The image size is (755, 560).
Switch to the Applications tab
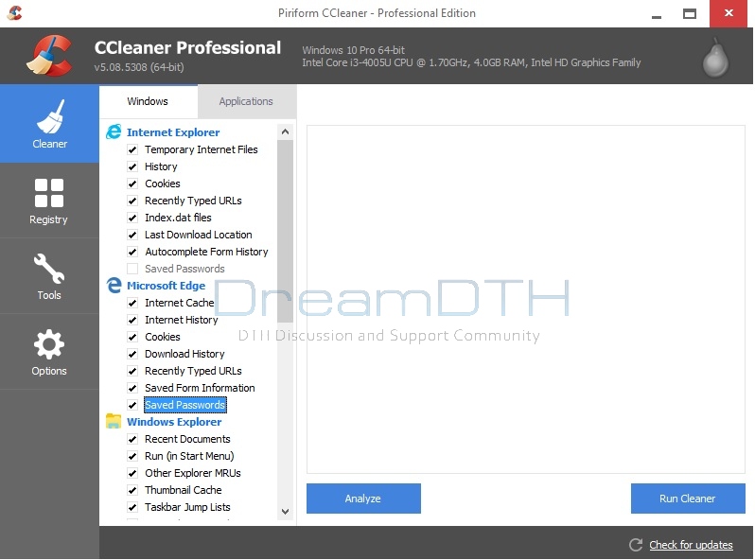coord(246,101)
